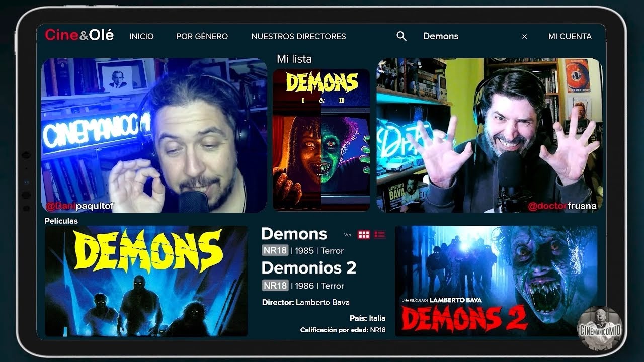The width and height of the screenshot is (644, 362).
Task: Click the right webcam video of doctorfrusna
Action: point(489,135)
